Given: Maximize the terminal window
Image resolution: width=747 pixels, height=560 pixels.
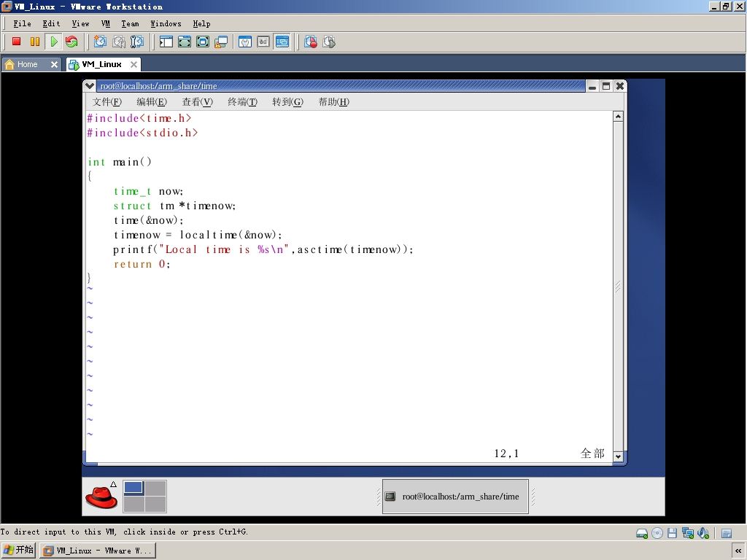Looking at the screenshot, I should (x=606, y=86).
